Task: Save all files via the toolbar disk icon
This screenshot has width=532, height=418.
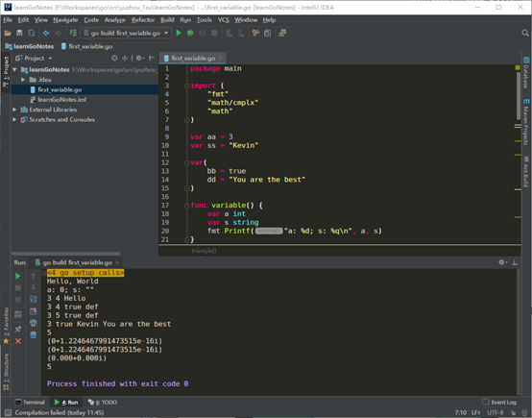Action: pos(19,33)
